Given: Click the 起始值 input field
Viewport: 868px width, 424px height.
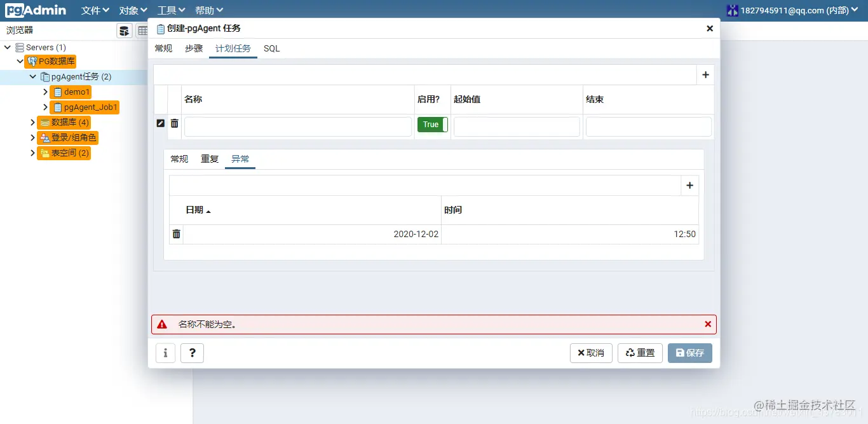Looking at the screenshot, I should coord(517,127).
